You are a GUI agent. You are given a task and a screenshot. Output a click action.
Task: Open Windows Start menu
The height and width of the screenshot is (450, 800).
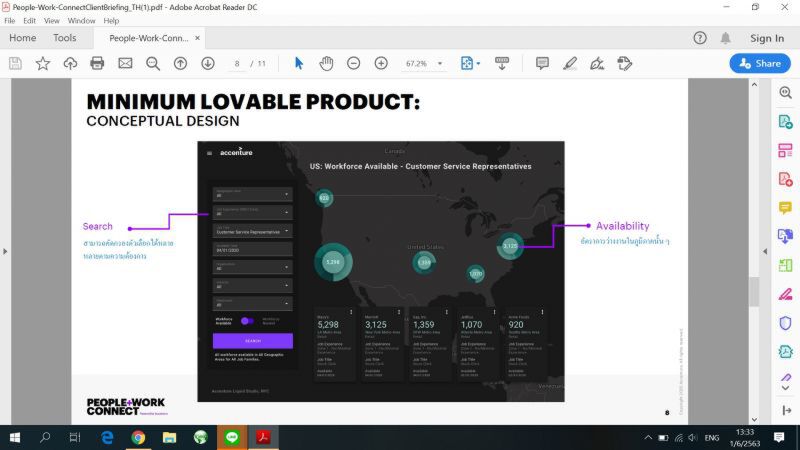(x=15, y=437)
